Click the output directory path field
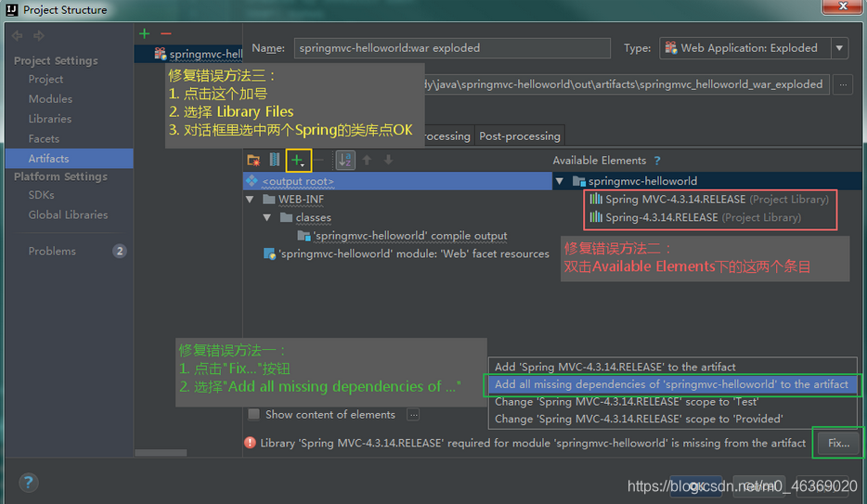The image size is (867, 504). click(x=626, y=84)
